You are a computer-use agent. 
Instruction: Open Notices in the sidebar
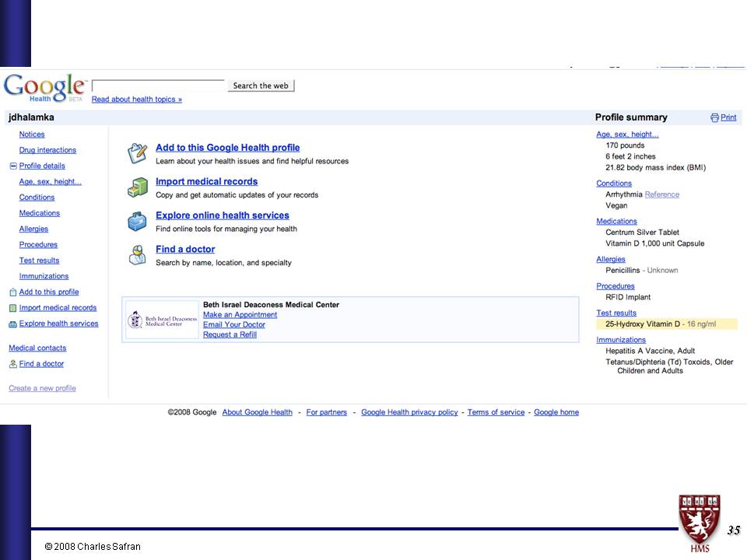(32, 135)
